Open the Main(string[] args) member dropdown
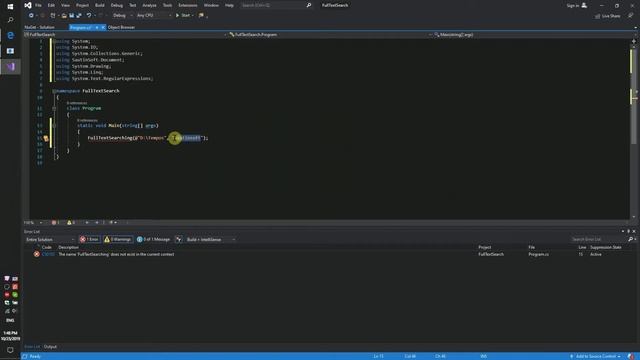The height and width of the screenshot is (360, 640). point(534,35)
